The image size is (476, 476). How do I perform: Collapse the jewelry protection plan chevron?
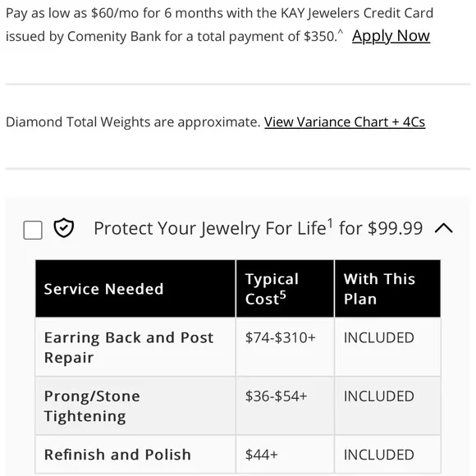pyautogui.click(x=443, y=228)
